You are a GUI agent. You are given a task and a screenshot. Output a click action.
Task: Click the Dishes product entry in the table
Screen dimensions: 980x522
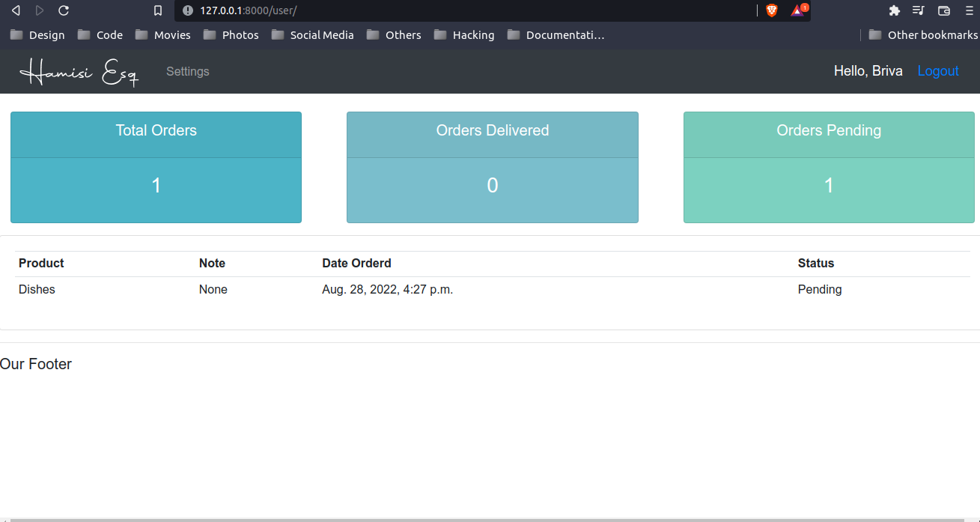click(37, 289)
